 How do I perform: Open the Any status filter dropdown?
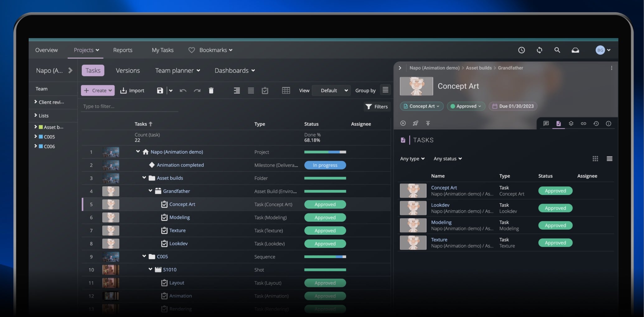[x=447, y=159]
